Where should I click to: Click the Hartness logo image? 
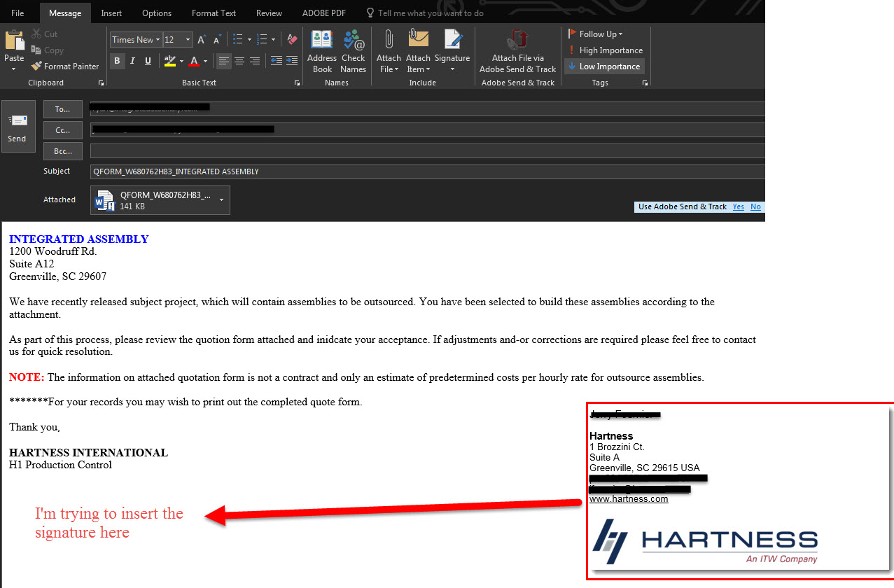click(x=705, y=542)
